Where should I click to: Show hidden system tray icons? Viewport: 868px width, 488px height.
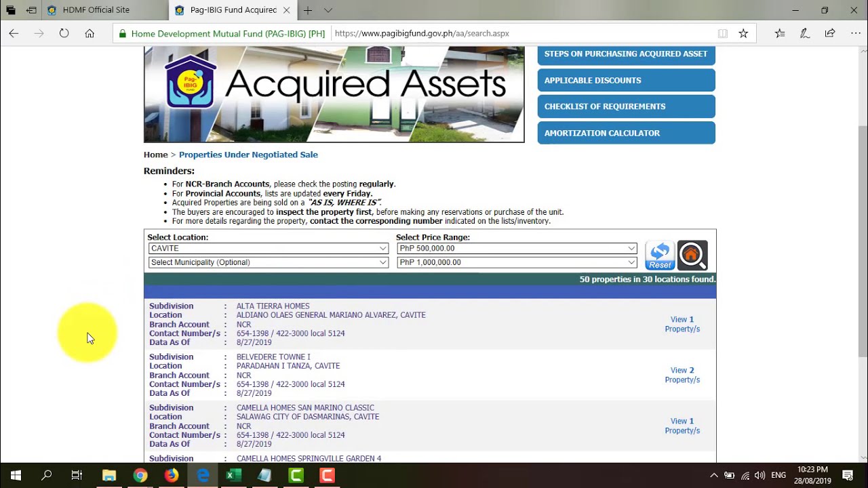713,476
